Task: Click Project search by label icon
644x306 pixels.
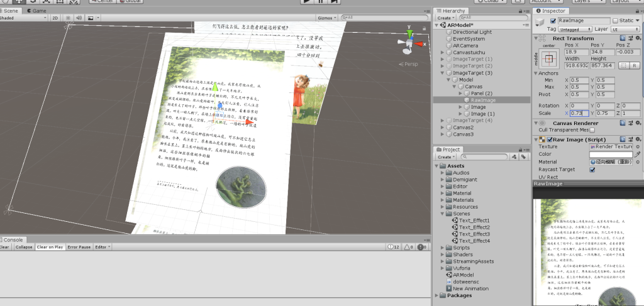Action: point(523,156)
